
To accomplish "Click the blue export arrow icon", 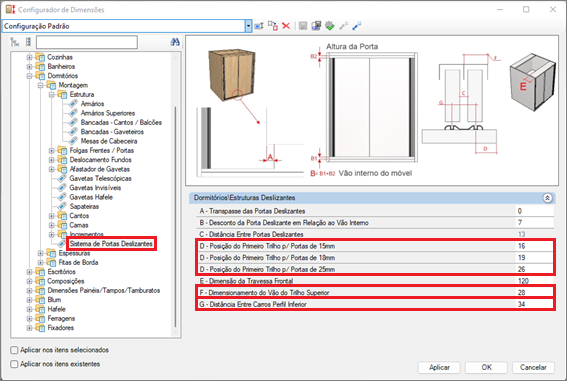I will 357,26.
